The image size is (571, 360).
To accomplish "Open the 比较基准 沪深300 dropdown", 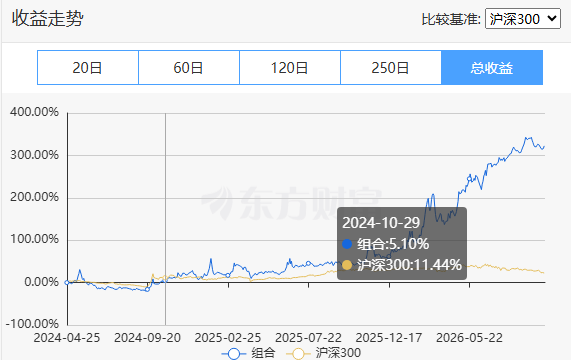I will click(523, 19).
